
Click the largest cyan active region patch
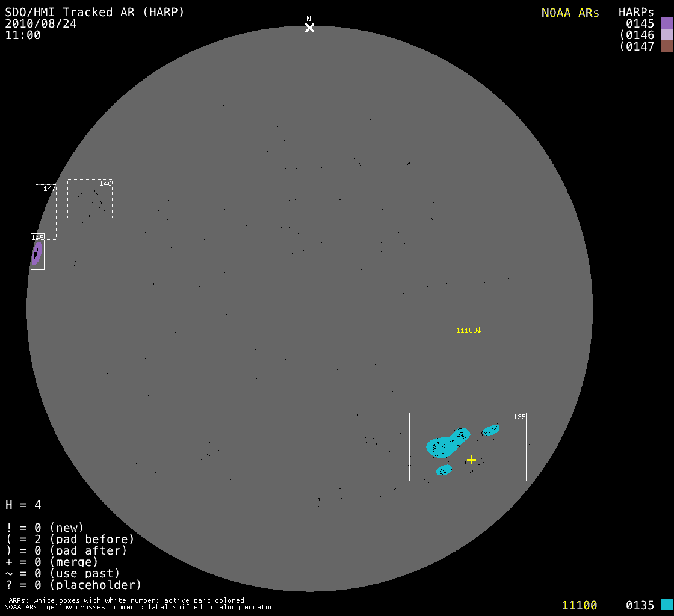tap(444, 445)
